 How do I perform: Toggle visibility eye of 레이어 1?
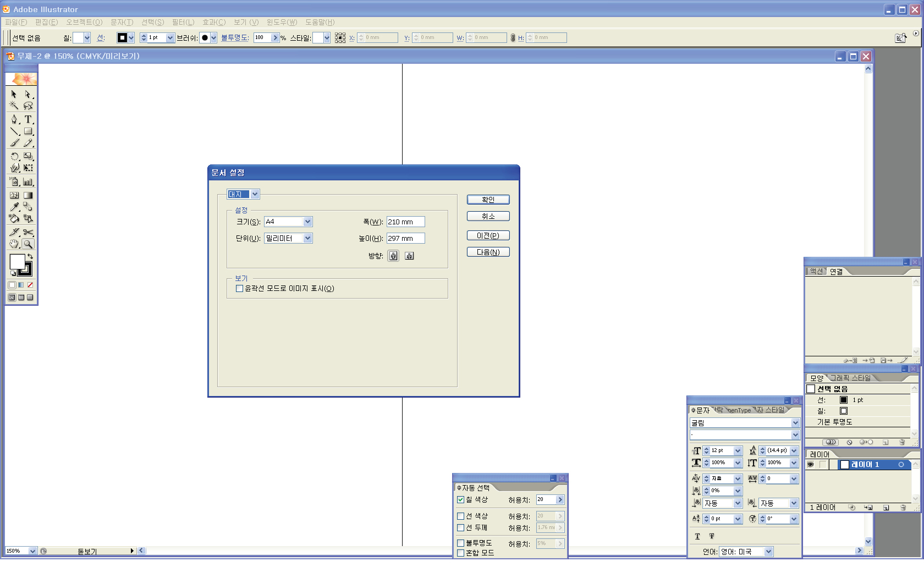point(810,465)
